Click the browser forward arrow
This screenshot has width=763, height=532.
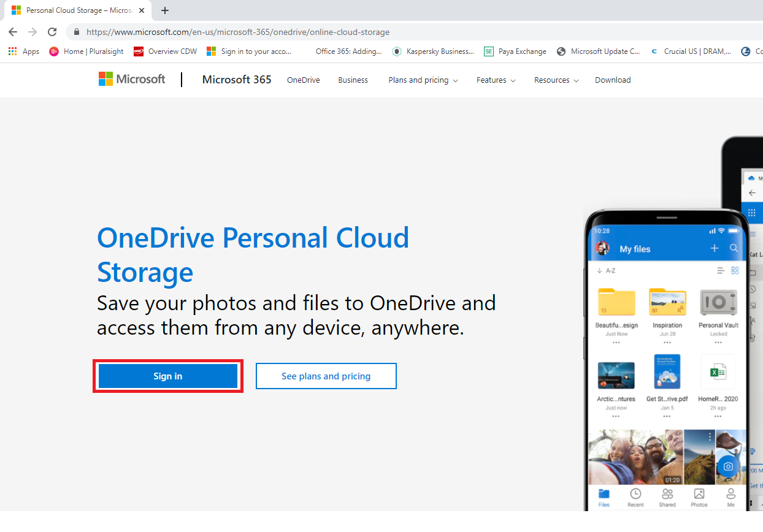point(33,32)
